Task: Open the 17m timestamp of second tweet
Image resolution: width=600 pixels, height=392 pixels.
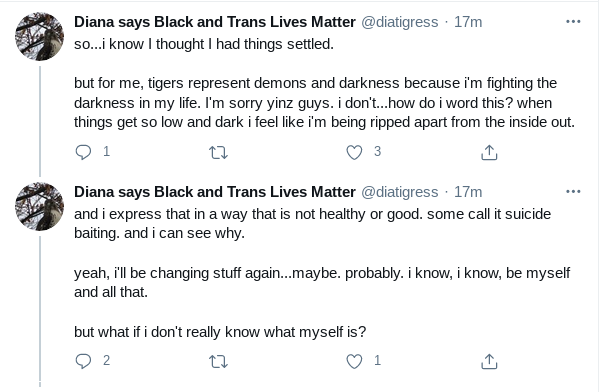Action: [468, 192]
